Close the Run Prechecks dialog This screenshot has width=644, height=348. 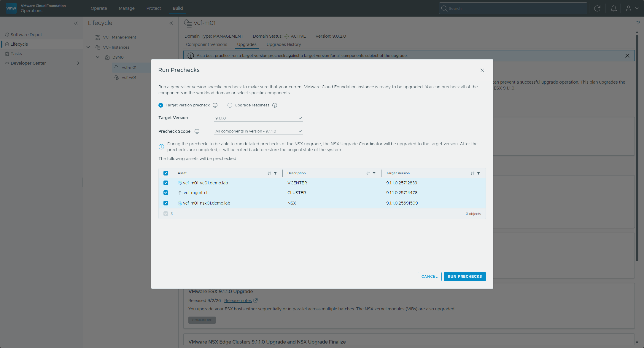coord(482,70)
